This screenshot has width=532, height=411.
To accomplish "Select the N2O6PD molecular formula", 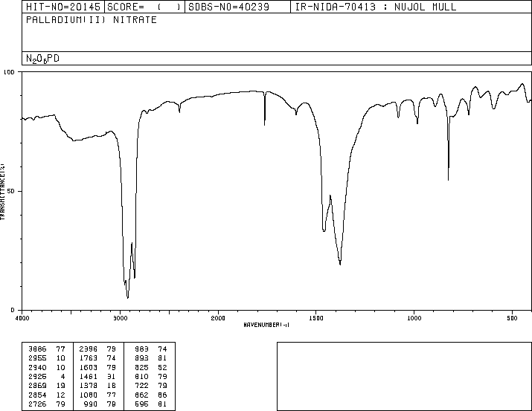I will pos(42,59).
